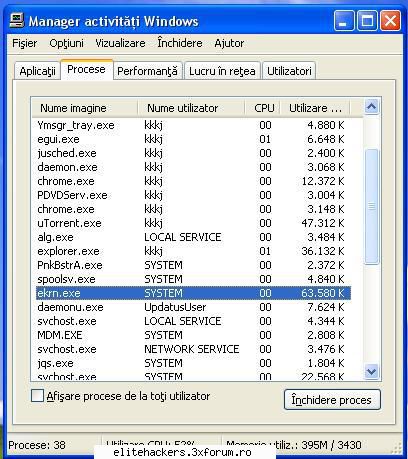Switch to the Aplicaţii tab
The width and height of the screenshot is (408, 459).
[x=37, y=71]
